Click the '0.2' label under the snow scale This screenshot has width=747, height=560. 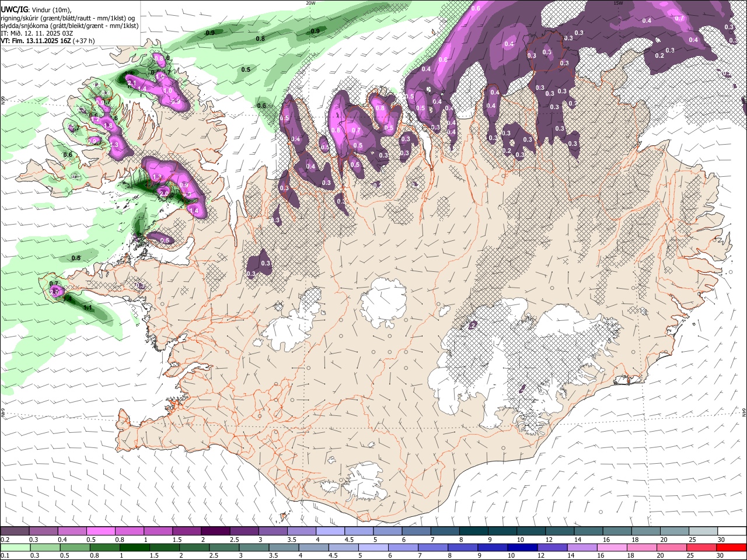coord(5,540)
